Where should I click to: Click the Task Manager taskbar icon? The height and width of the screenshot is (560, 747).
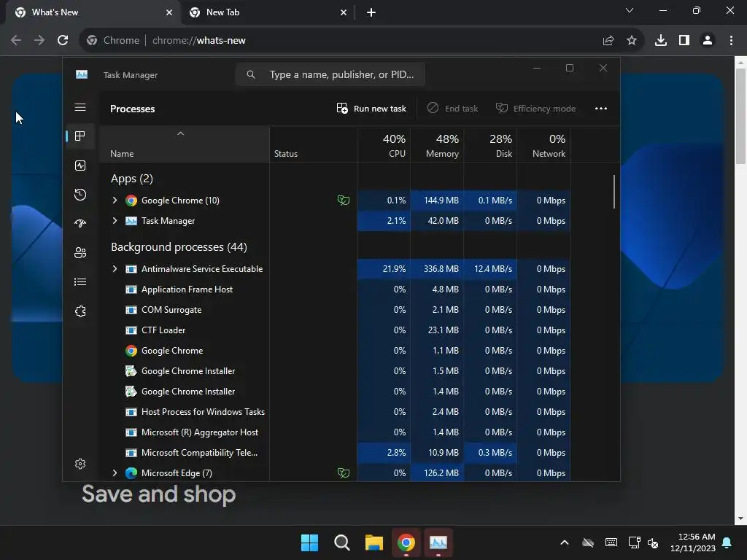[438, 542]
